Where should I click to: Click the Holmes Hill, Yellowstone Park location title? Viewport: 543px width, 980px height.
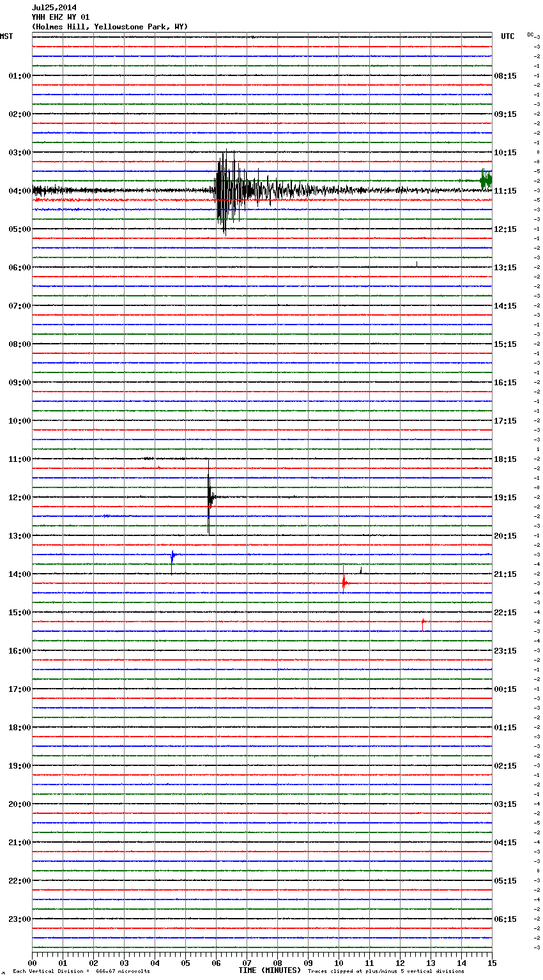(110, 27)
